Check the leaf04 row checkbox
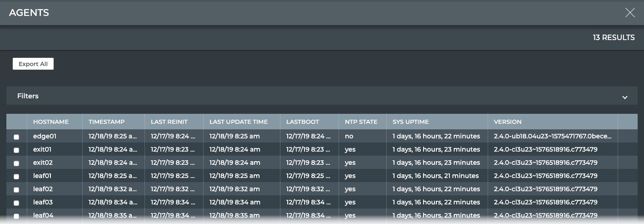 [x=17, y=216]
